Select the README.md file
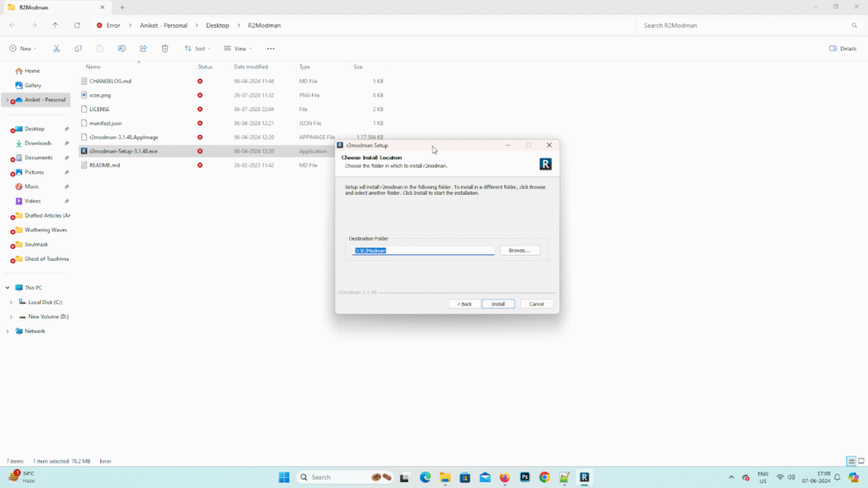 pyautogui.click(x=104, y=165)
